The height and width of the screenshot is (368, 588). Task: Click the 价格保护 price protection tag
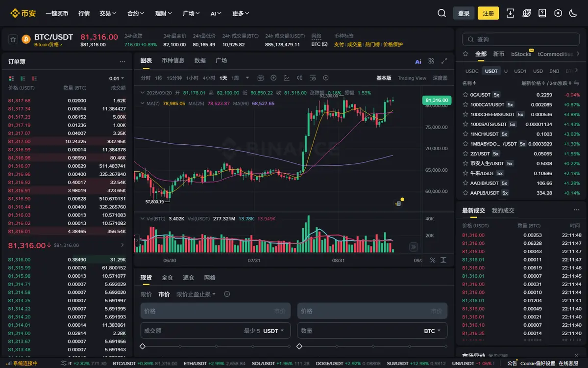393,45
